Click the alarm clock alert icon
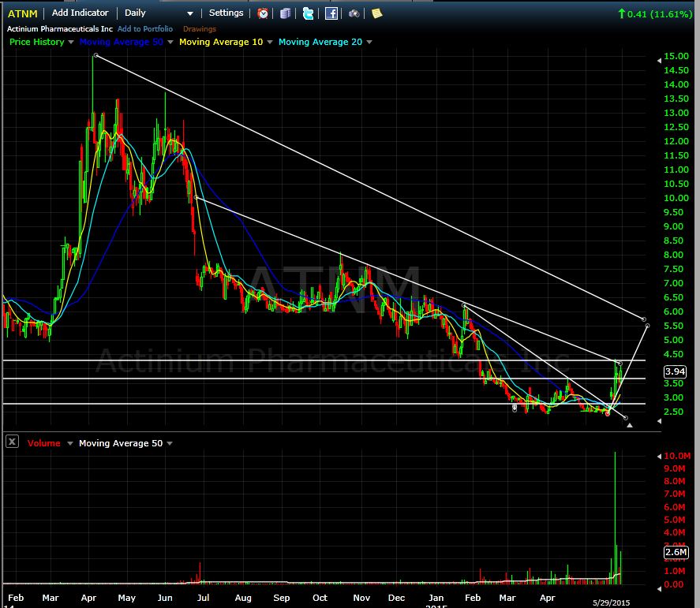This screenshot has height=608, width=700. (x=262, y=13)
